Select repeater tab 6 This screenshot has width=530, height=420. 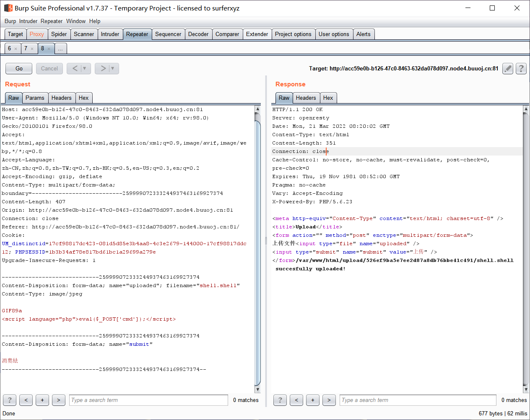(10, 49)
